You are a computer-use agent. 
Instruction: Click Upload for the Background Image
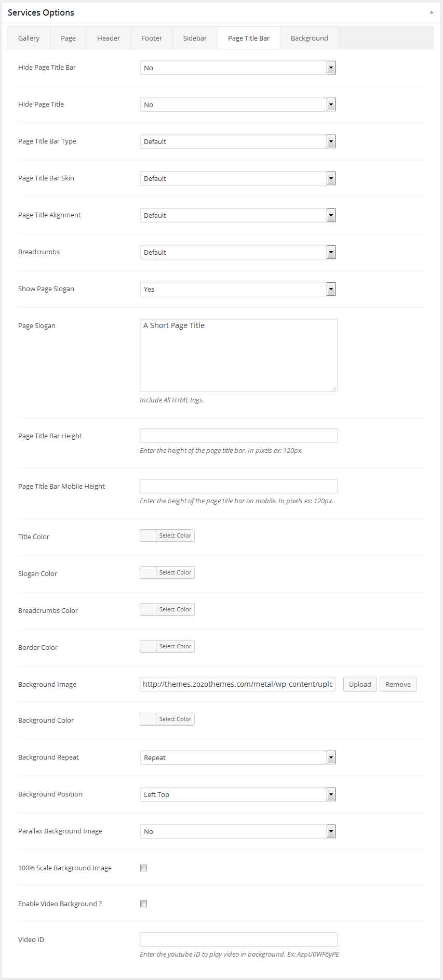[360, 684]
